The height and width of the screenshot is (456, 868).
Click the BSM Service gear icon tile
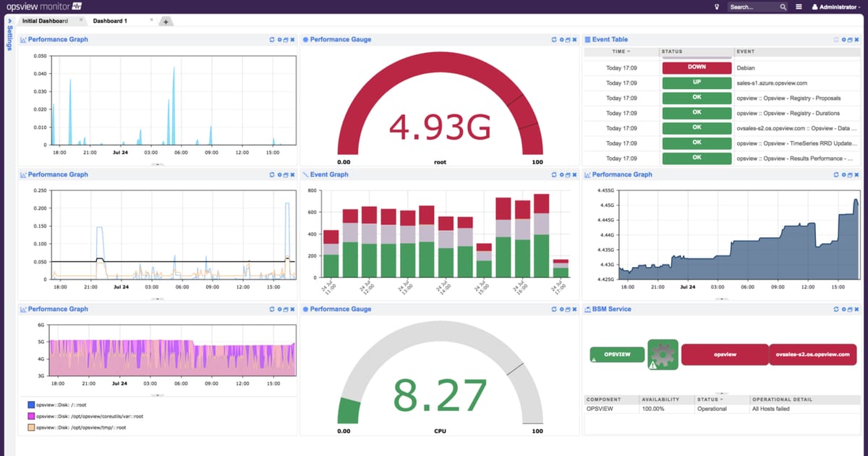(663, 355)
